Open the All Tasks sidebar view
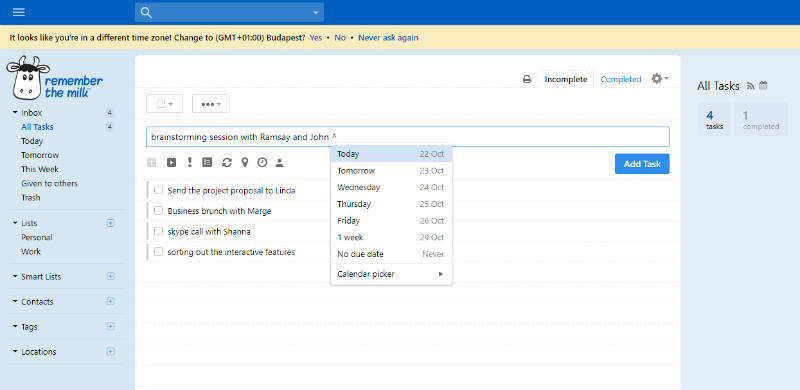Image resolution: width=800 pixels, height=390 pixels. [x=37, y=127]
